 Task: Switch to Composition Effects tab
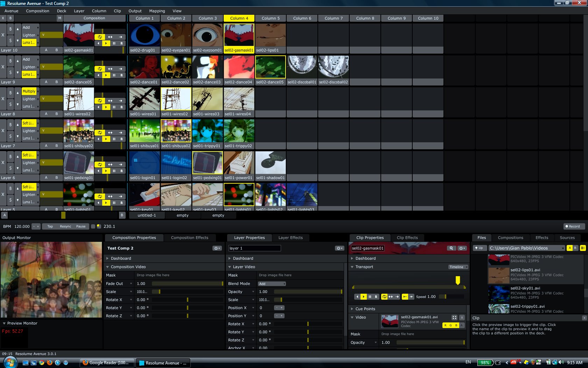[x=189, y=238]
